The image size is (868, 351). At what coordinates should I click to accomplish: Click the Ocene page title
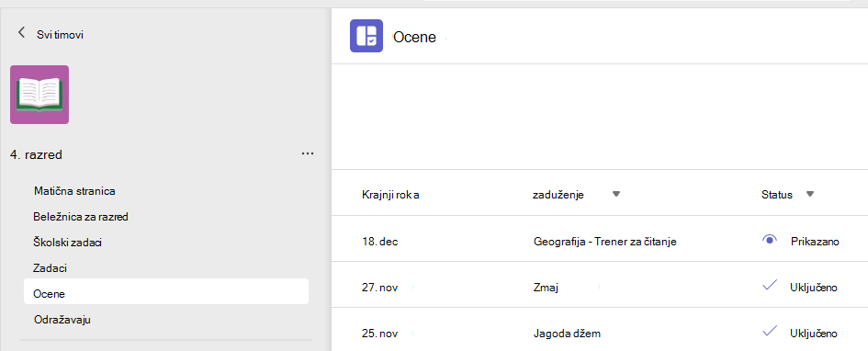click(414, 37)
